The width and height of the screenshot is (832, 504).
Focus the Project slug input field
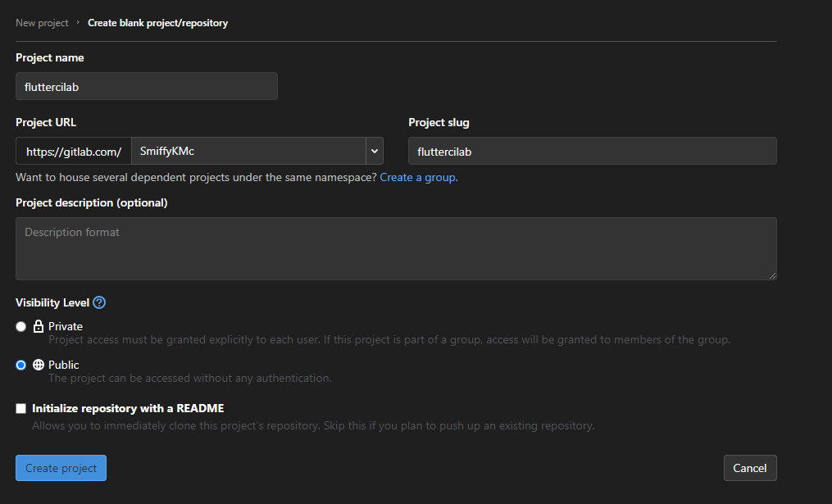592,151
